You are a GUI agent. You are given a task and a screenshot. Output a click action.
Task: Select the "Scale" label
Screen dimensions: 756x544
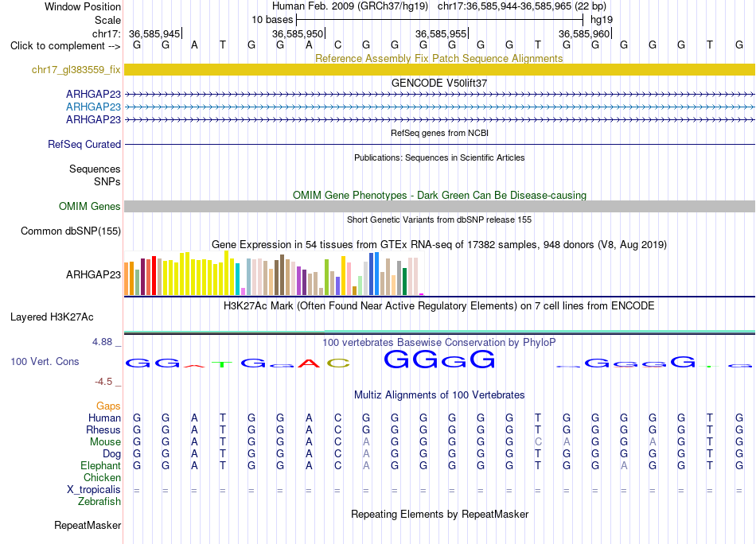[x=107, y=20]
